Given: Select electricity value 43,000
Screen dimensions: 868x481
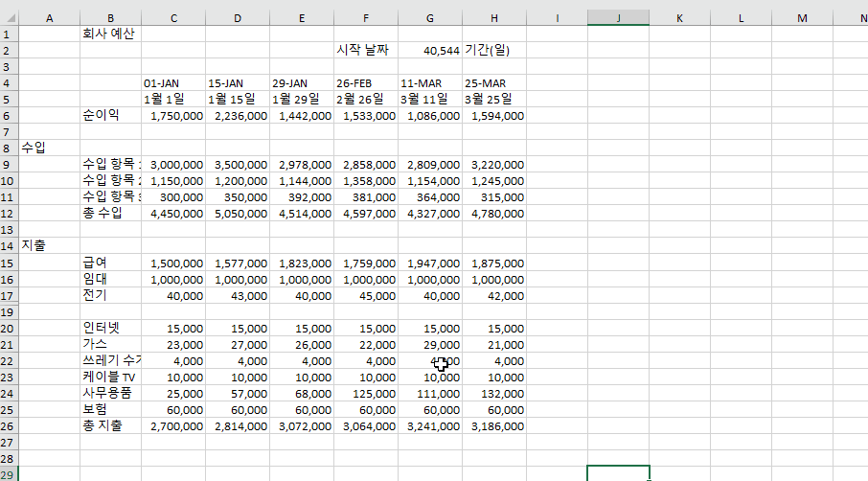Looking at the screenshot, I should [x=238, y=295].
